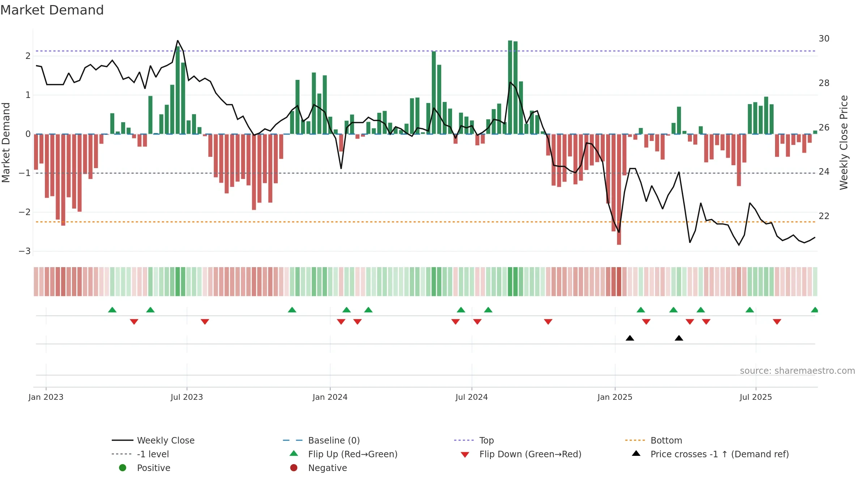
Task: Click the '−3' tick on left demand axis
Action: coord(25,251)
